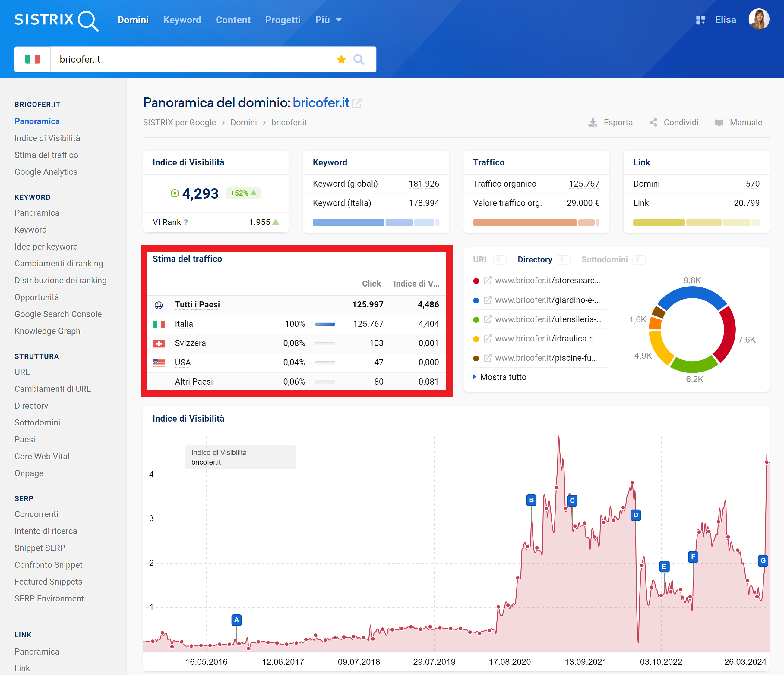Click the VI Rank question mark help icon
Screen dimensions: 784x675
click(186, 222)
